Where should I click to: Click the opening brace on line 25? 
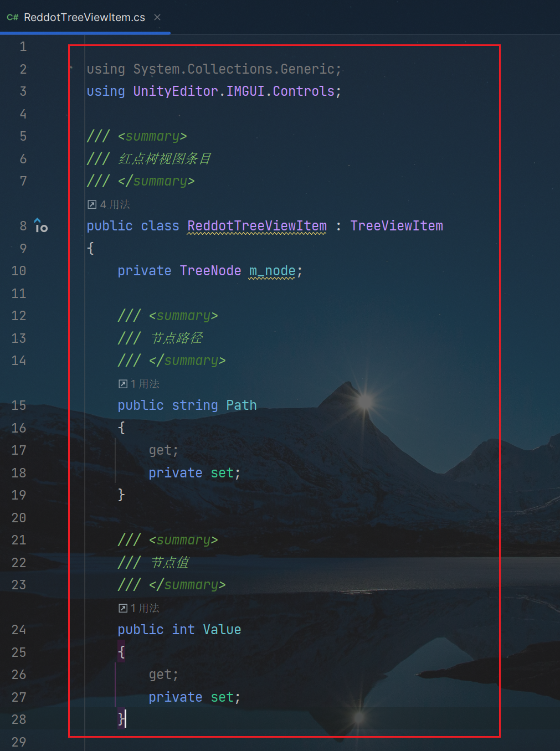(x=121, y=652)
